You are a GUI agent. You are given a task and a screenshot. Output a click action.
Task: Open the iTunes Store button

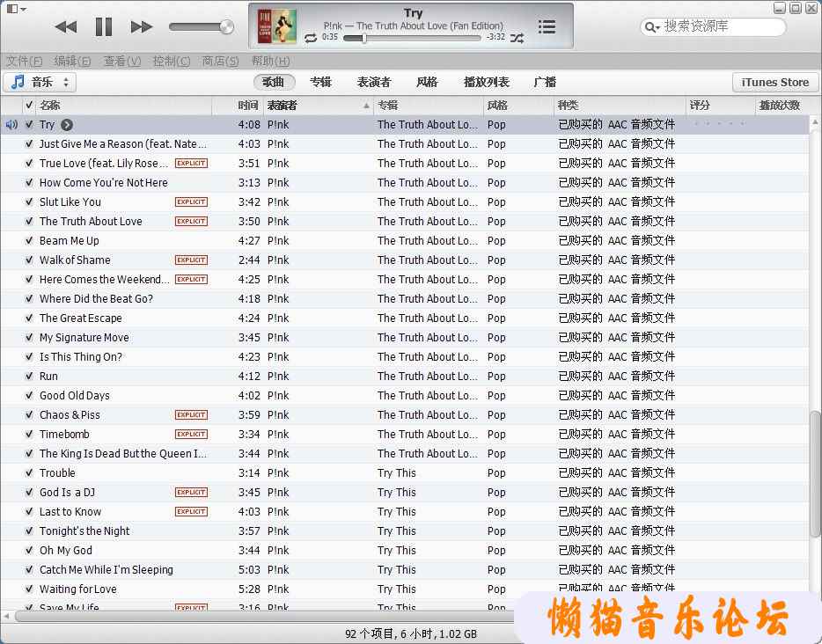coord(774,83)
